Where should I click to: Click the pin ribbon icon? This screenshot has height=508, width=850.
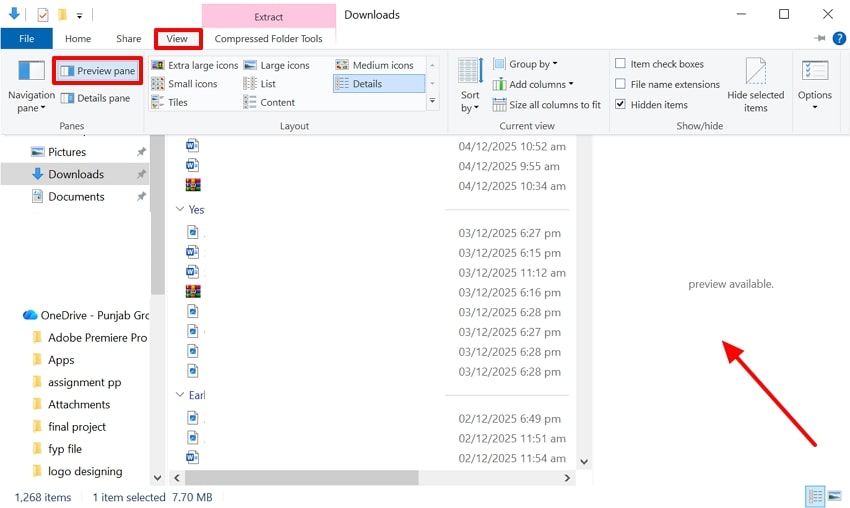pyautogui.click(x=820, y=38)
